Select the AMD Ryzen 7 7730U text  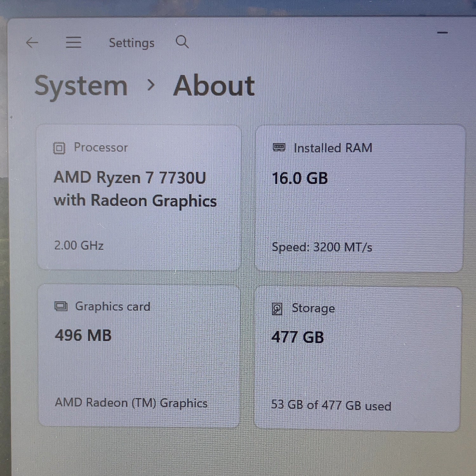(x=130, y=177)
